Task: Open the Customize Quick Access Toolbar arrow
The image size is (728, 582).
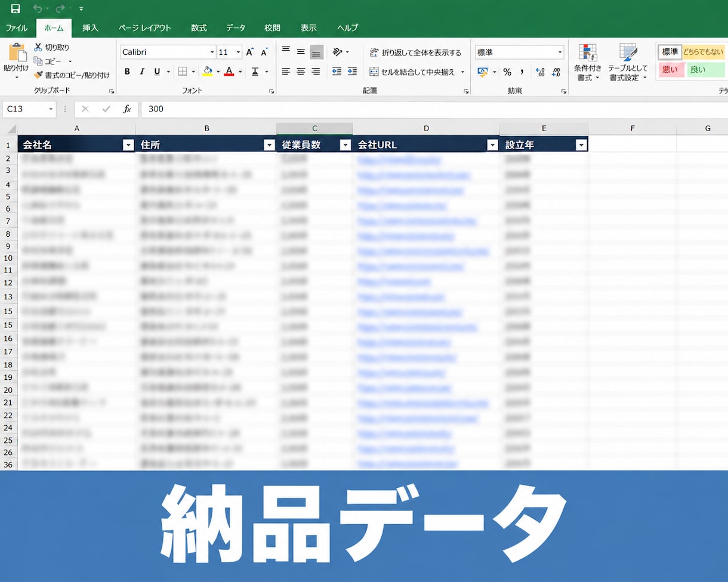Action: (81, 9)
